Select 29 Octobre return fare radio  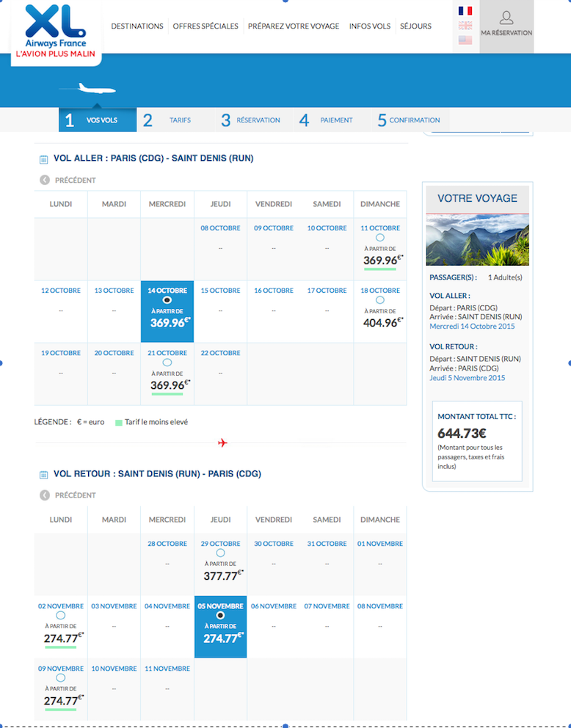click(220, 553)
